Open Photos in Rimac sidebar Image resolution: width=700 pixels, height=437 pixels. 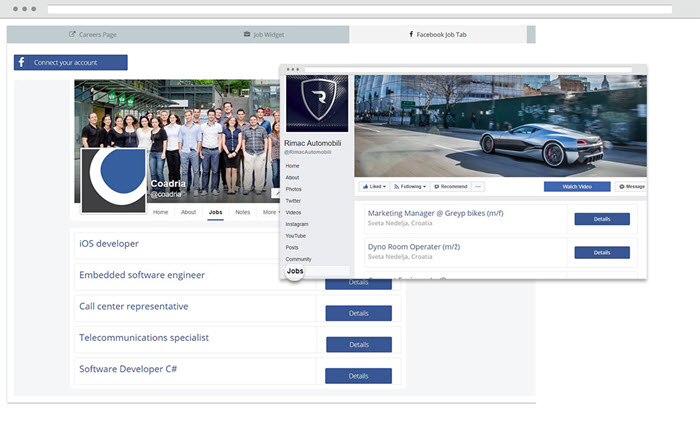pyautogui.click(x=293, y=189)
